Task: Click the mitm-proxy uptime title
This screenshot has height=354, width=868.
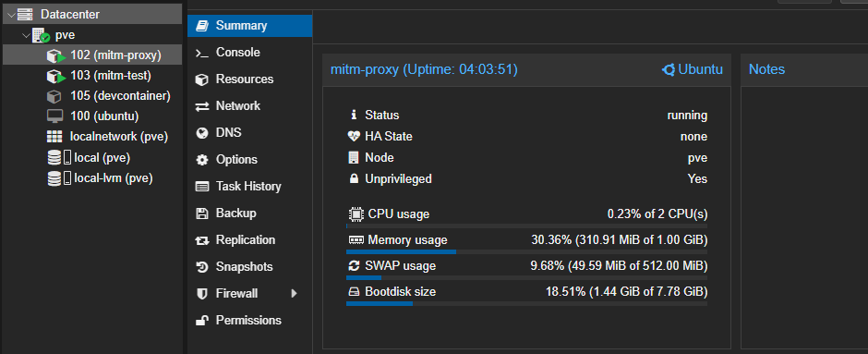Action: pyautogui.click(x=424, y=70)
